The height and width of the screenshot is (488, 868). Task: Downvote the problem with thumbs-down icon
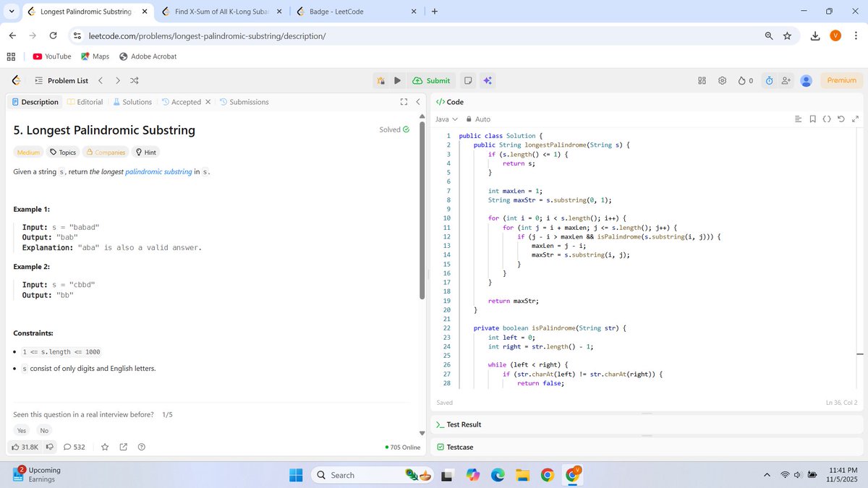[50, 447]
